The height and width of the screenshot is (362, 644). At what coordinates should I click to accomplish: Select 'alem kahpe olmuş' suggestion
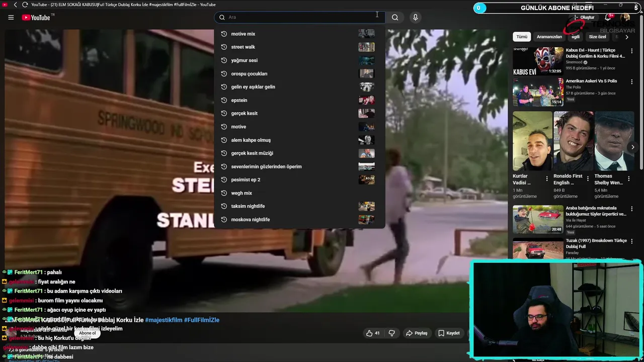coord(299,140)
